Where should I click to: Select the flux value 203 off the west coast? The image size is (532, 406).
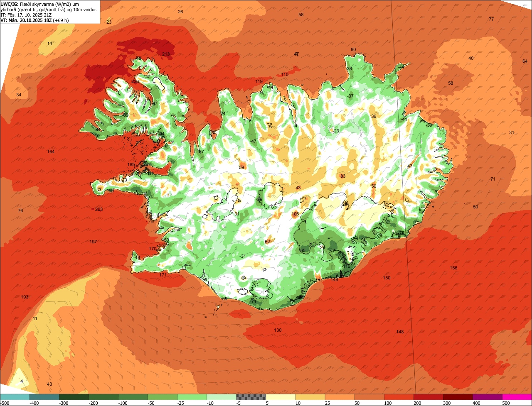tap(99, 209)
